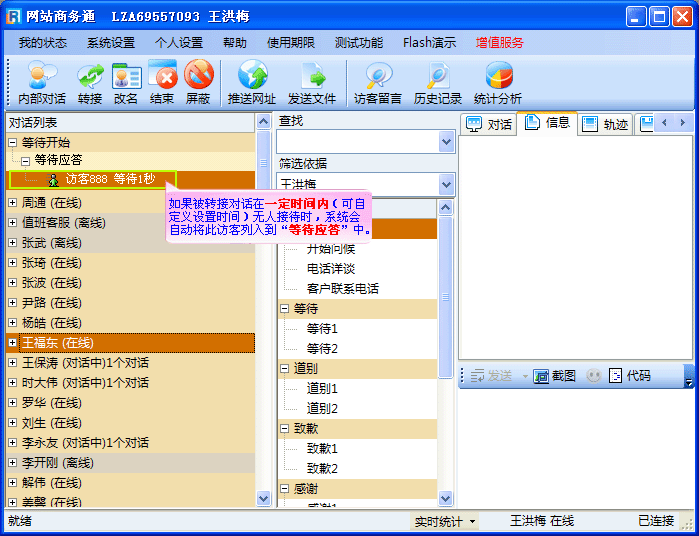699x536 pixels.
Task: Click the 改名 rename icon
Action: 126,82
